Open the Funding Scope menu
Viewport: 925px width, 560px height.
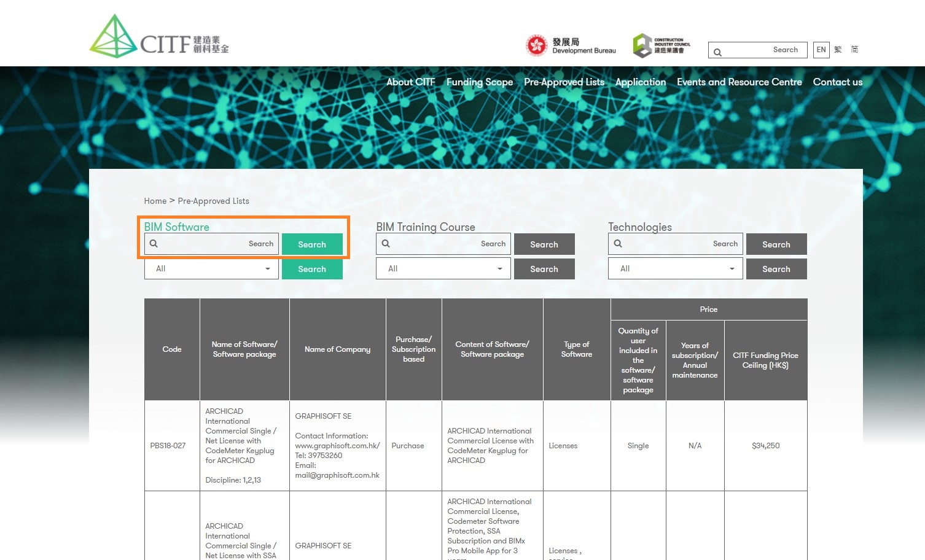tap(479, 82)
